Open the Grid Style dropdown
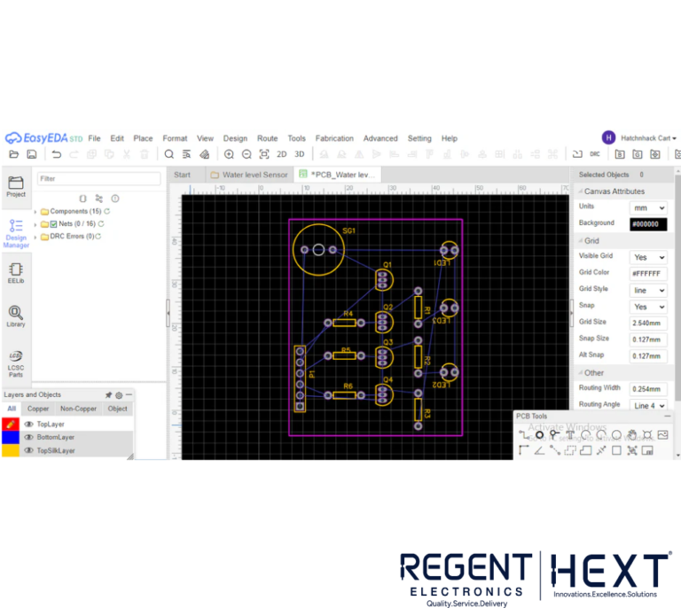Viewport: 681px width, 616px height. [648, 291]
